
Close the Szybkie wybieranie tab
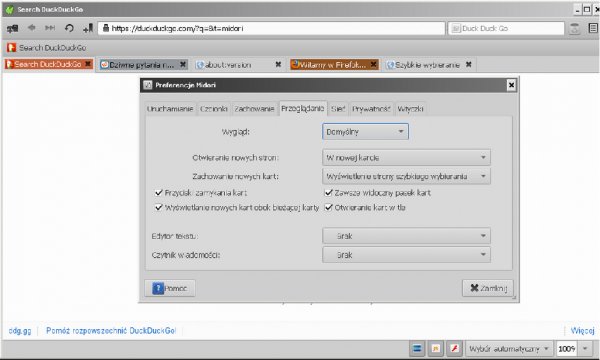pos(468,64)
